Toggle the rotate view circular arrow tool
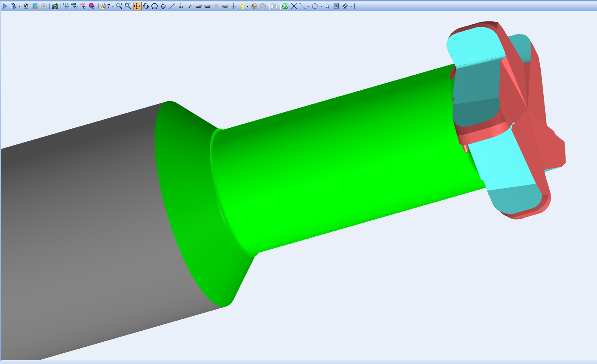Viewport: 597px width, 364px height. 146,6
